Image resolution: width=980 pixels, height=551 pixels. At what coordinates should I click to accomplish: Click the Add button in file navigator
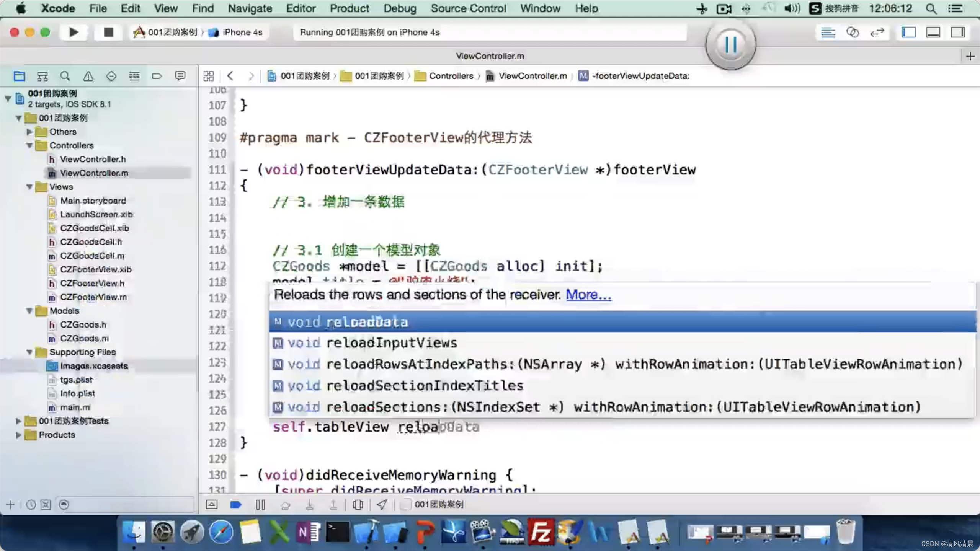10,504
